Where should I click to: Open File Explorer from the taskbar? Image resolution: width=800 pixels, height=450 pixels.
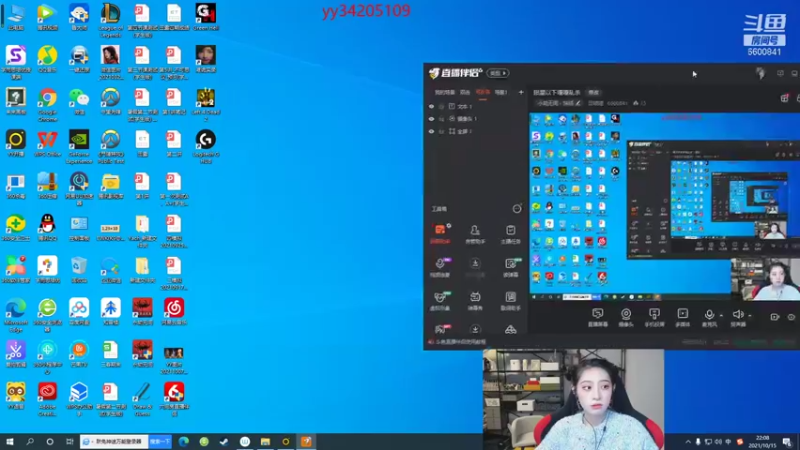pos(265,442)
